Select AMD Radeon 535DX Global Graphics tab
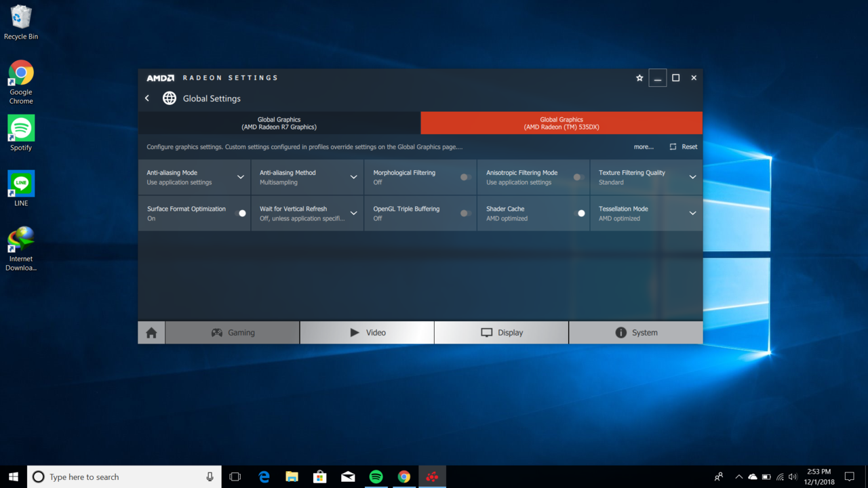 pos(561,123)
